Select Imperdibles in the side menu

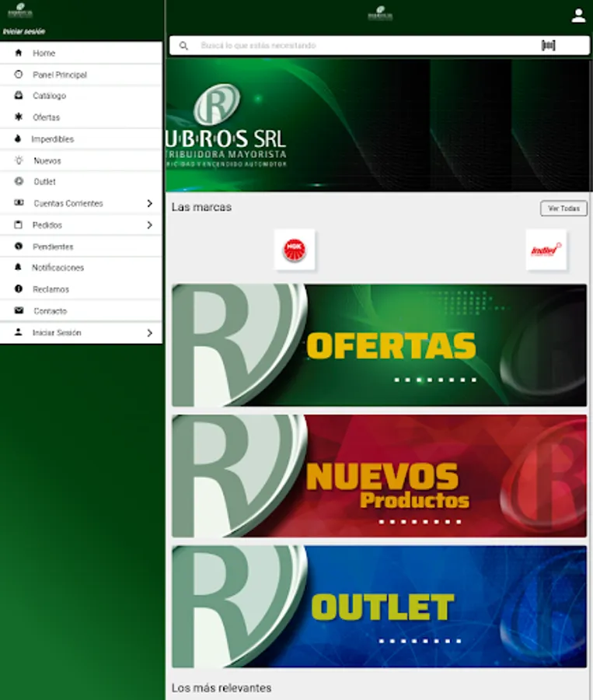click(81, 139)
